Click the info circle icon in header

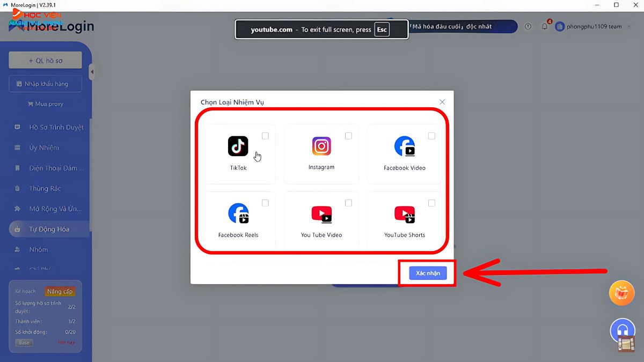click(x=528, y=26)
